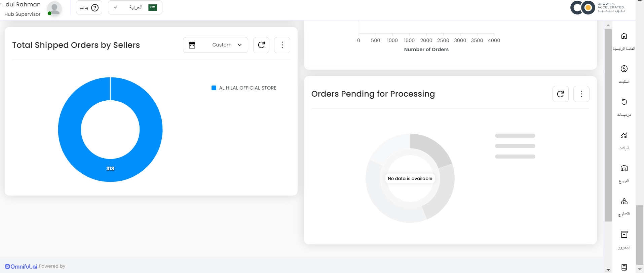Click the blue legend swatch for AL HILAL
This screenshot has height=273, width=644.
(x=214, y=88)
